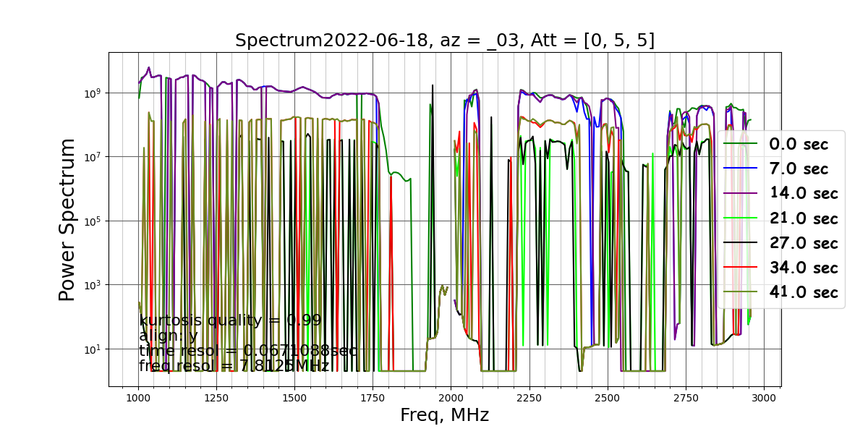
Task: Click the blue 7.0 sec legend line
Action: point(741,169)
